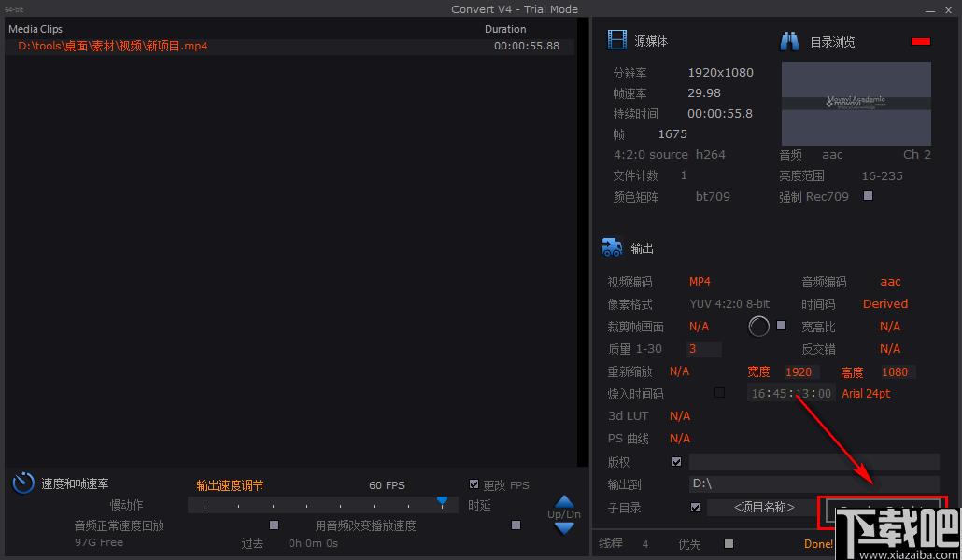Open the 反交错 N/A option
The height and width of the screenshot is (560, 962).
point(889,349)
